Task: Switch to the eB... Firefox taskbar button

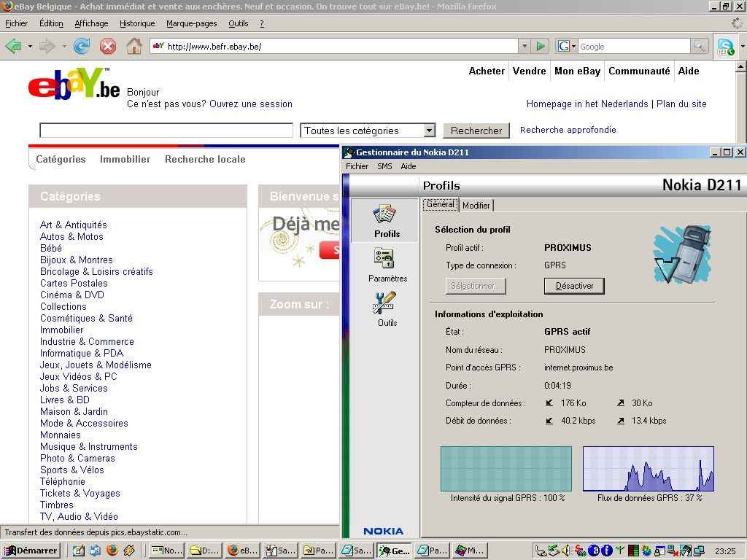Action: click(x=242, y=551)
